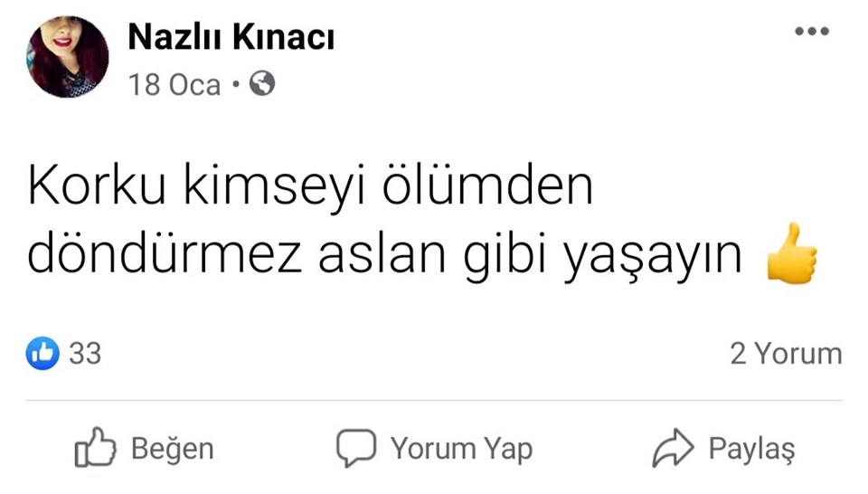Click the Beğen thumbs-up outline icon
The height and width of the screenshot is (494, 868).
click(95, 447)
